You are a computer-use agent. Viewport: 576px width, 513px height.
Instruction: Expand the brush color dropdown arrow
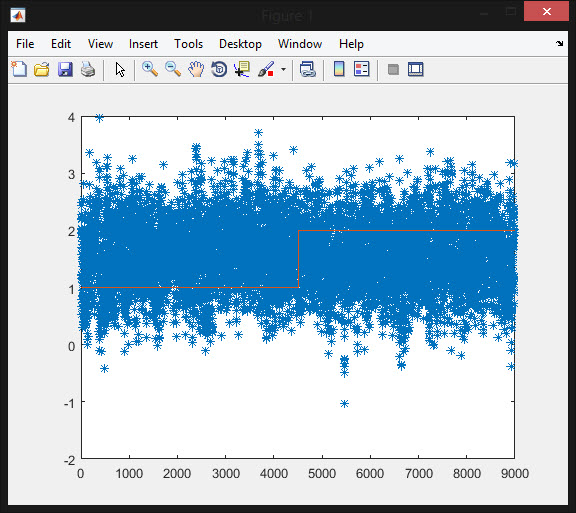point(283,69)
